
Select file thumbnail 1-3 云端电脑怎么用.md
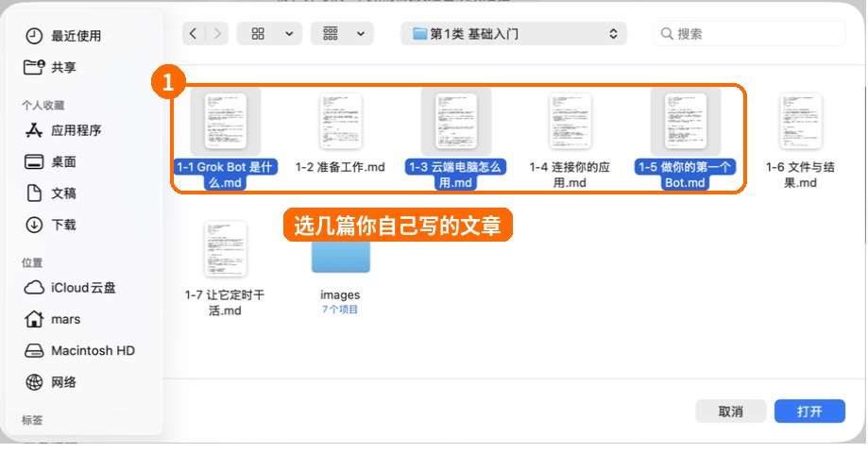pyautogui.click(x=456, y=121)
